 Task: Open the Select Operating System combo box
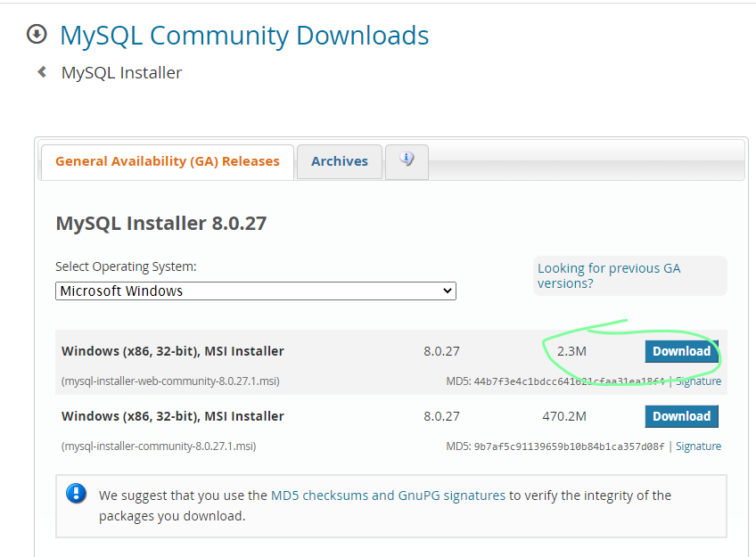click(256, 291)
